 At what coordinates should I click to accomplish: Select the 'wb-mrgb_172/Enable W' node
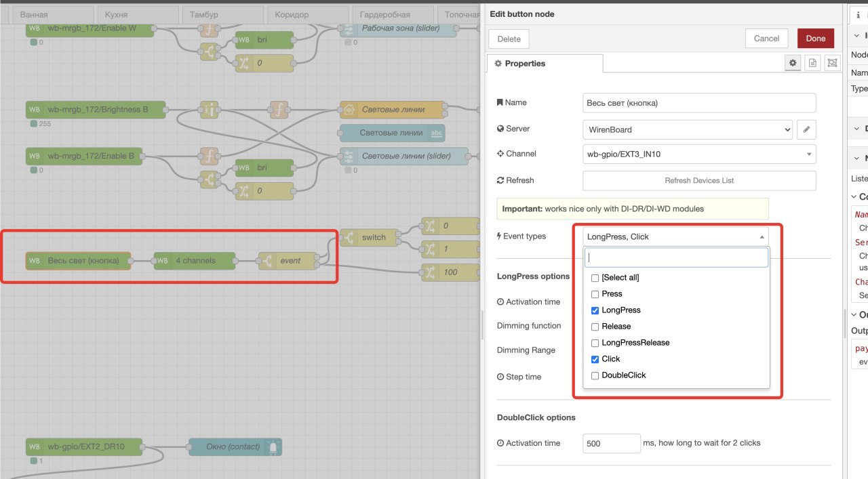tap(90, 28)
